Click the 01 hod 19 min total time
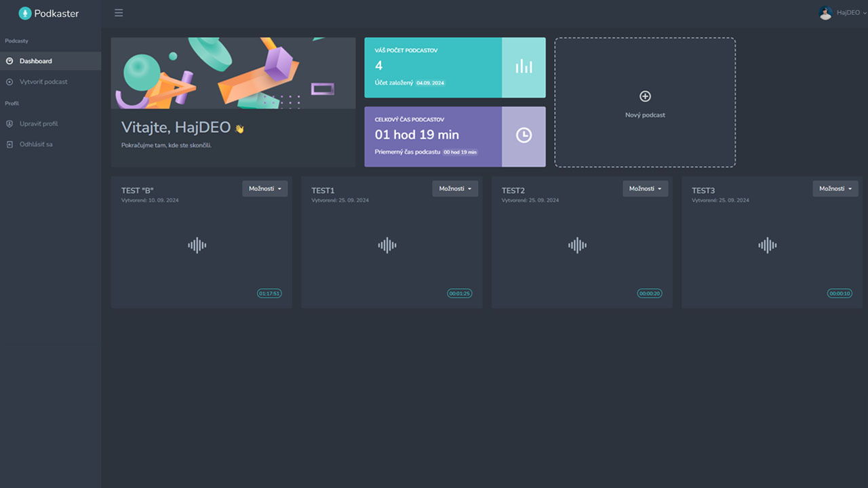 (417, 135)
